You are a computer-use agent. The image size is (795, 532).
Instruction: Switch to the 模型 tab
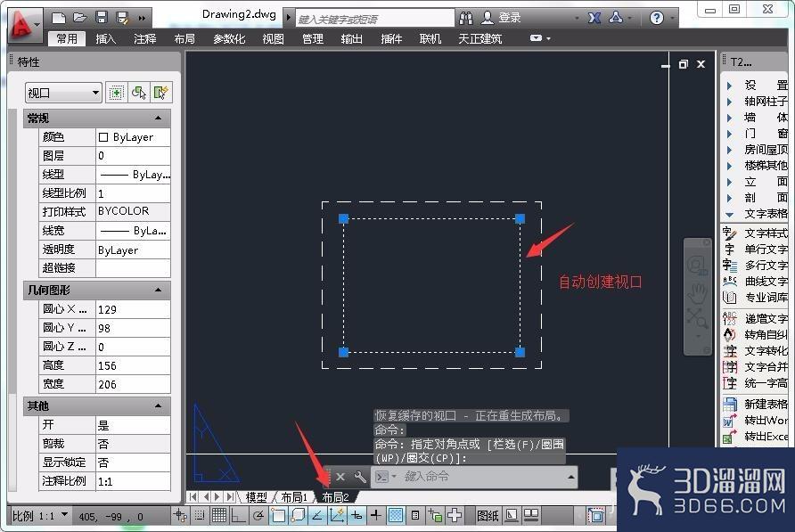(x=256, y=497)
